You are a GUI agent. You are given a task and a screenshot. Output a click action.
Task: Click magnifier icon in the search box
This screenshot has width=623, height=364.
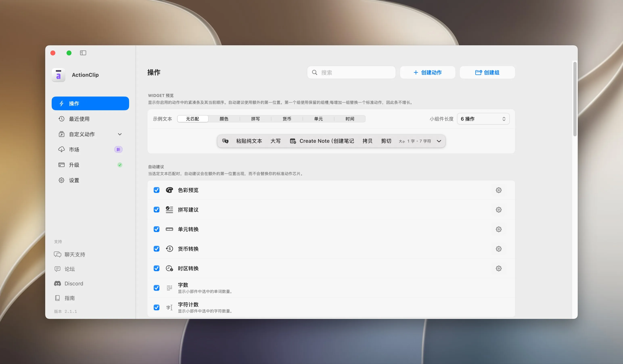pos(315,72)
